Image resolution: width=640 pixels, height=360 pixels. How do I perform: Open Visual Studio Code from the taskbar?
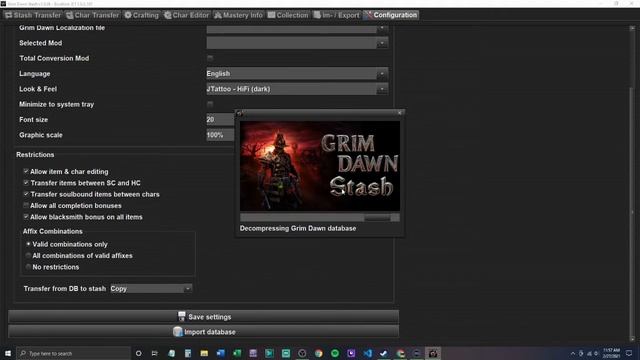coord(367,353)
